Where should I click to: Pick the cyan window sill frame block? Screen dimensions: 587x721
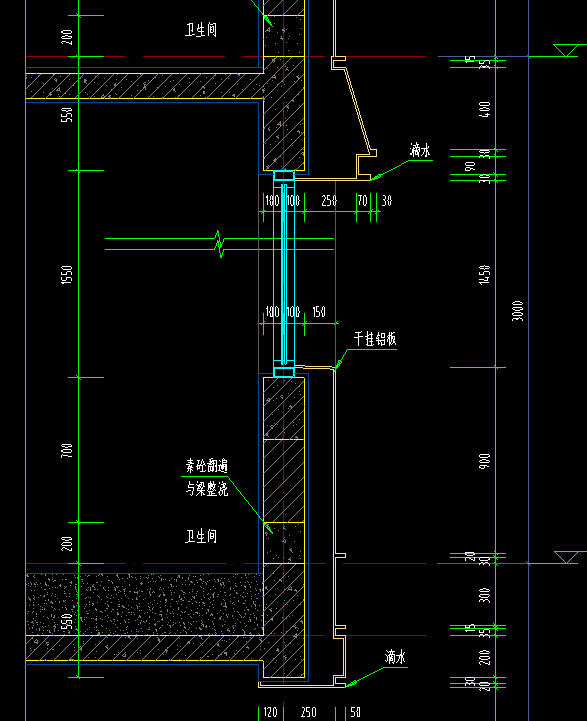[284, 372]
